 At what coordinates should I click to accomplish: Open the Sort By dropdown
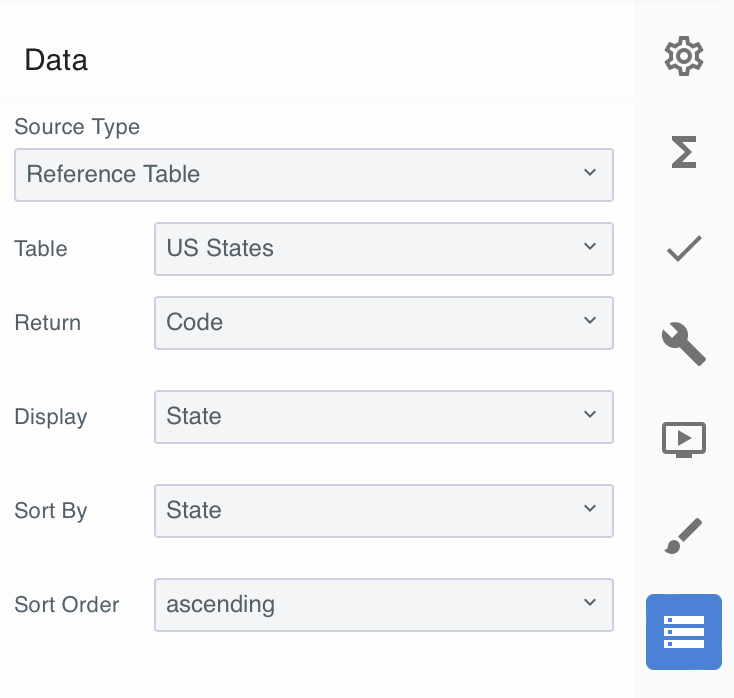[383, 511]
